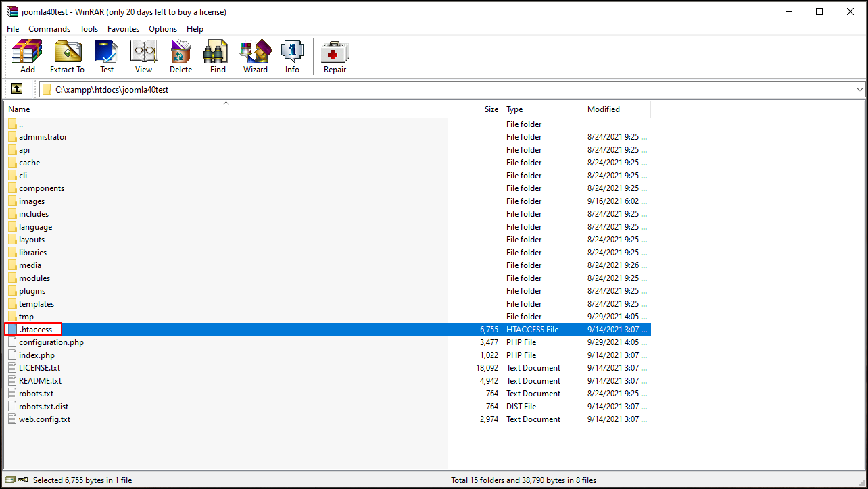Sort by the Modified column header

click(x=617, y=109)
